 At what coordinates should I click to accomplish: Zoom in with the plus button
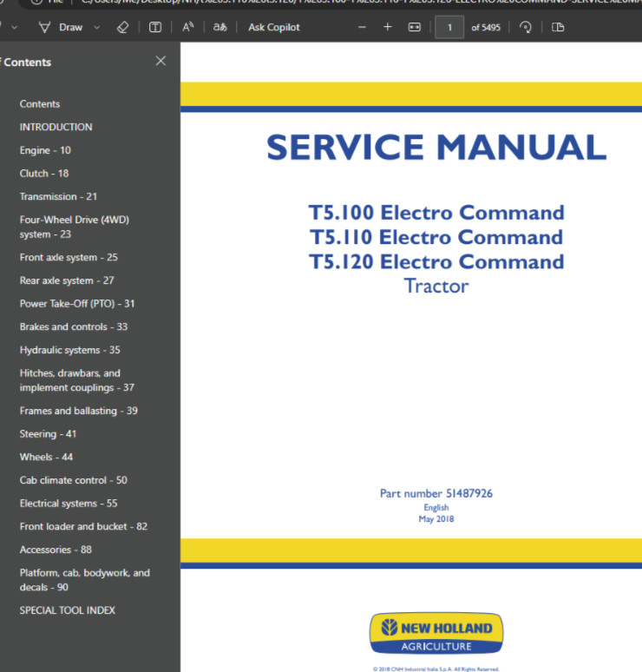[x=388, y=28]
